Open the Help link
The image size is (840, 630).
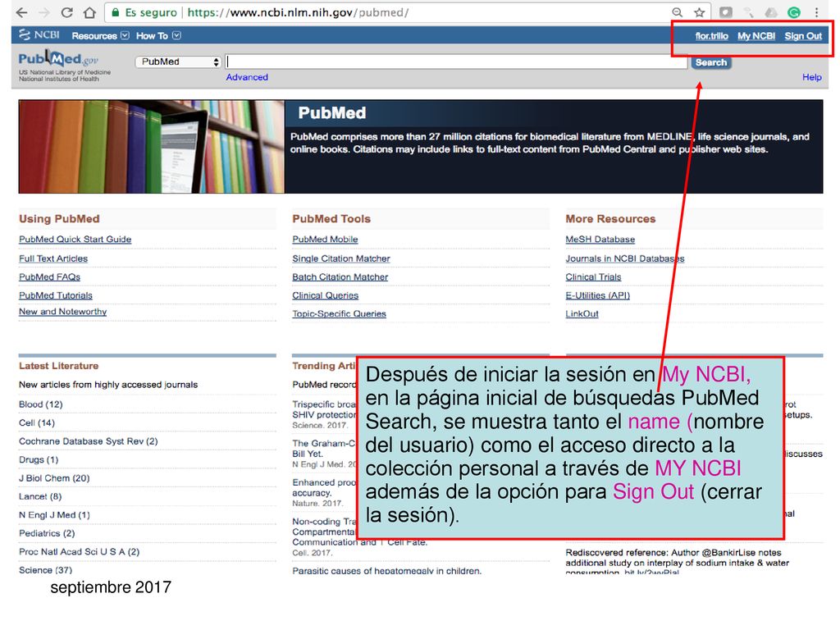pos(811,77)
